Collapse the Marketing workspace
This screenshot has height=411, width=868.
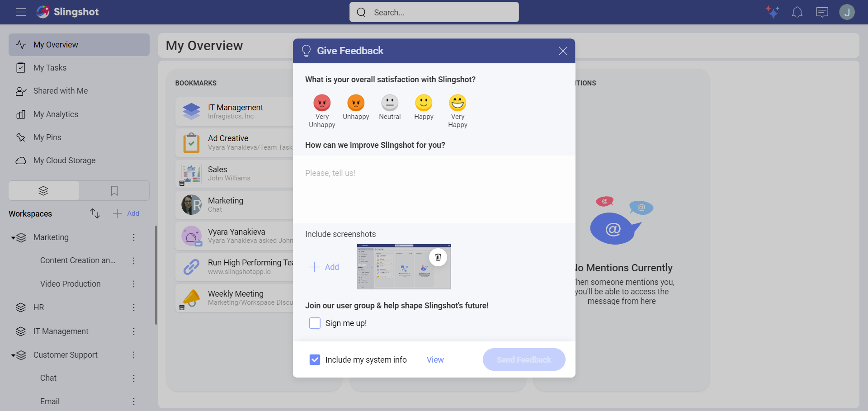click(x=13, y=238)
